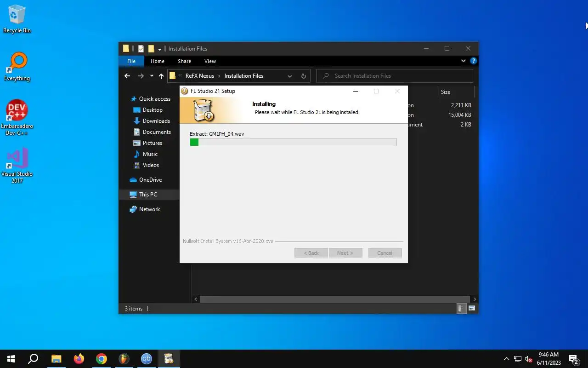
Task: Launch Firefox from the taskbar
Action: (x=79, y=359)
